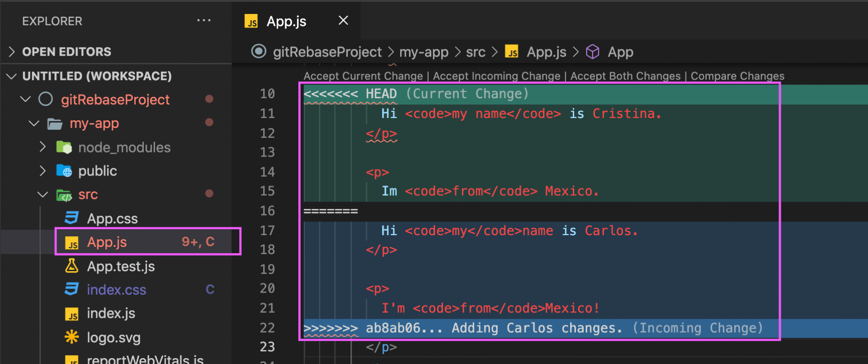Expand the public folder chevron

tap(42, 170)
